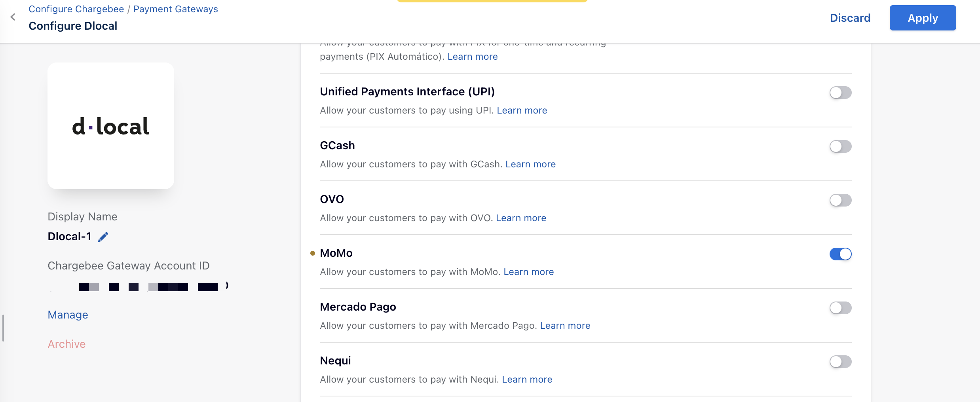The height and width of the screenshot is (402, 980).
Task: Click the Nequi heading
Action: click(335, 361)
